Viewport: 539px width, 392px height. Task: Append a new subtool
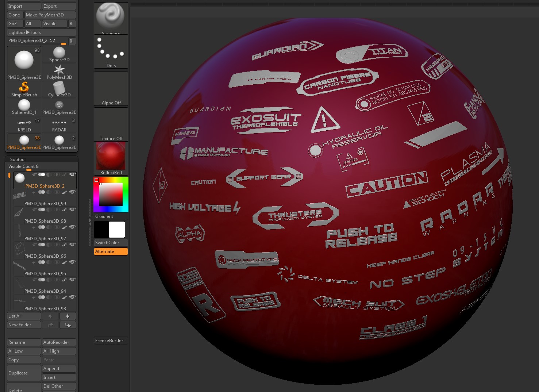[x=59, y=369]
